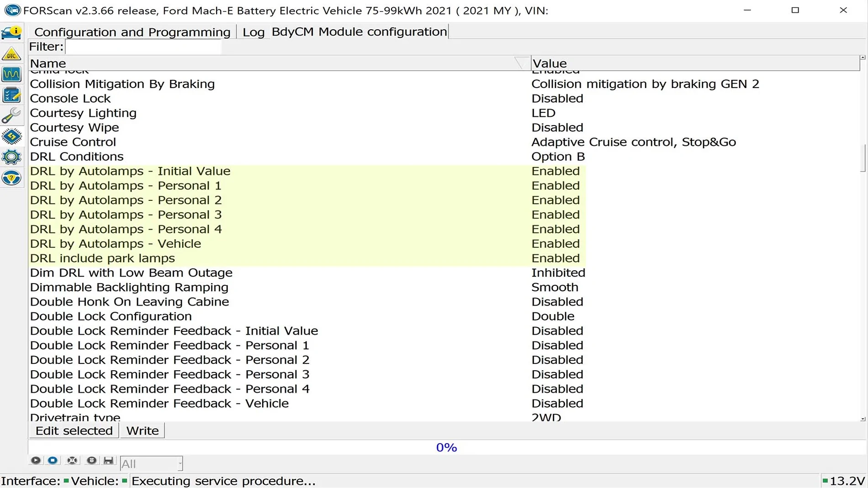Click the Inhibited value cell
Image resolution: width=868 pixels, height=488 pixels.
[558, 273]
